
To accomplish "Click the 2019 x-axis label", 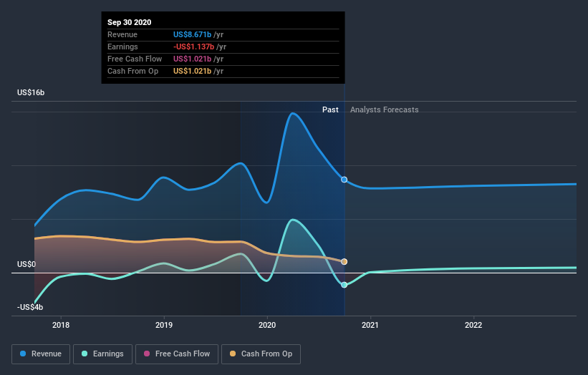I will [x=164, y=325].
